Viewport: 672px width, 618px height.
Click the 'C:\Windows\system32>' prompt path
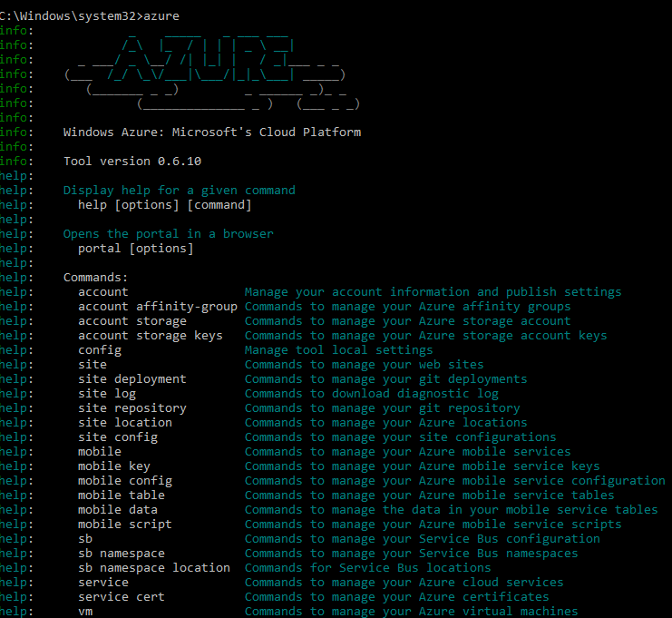pos(71,16)
